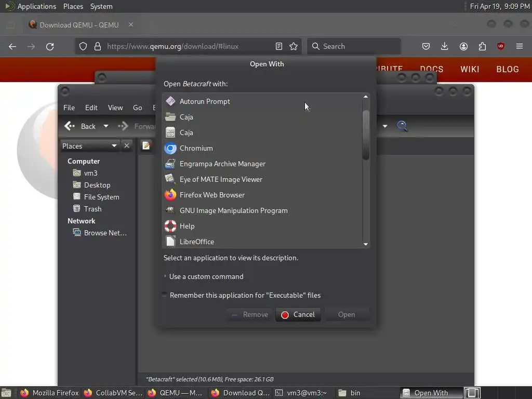Viewport: 532px width, 399px height.
Task: Click the Back button in Caja toolbar
Action: coord(80,126)
